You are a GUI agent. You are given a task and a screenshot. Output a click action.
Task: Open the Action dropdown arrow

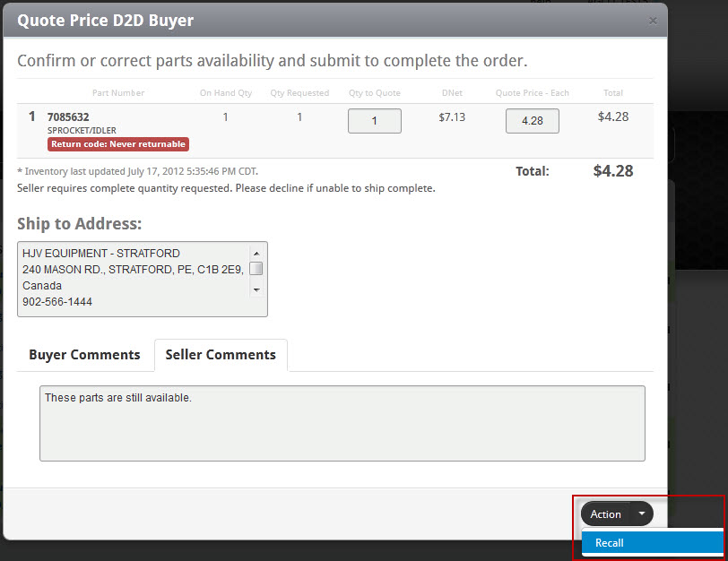click(x=642, y=514)
